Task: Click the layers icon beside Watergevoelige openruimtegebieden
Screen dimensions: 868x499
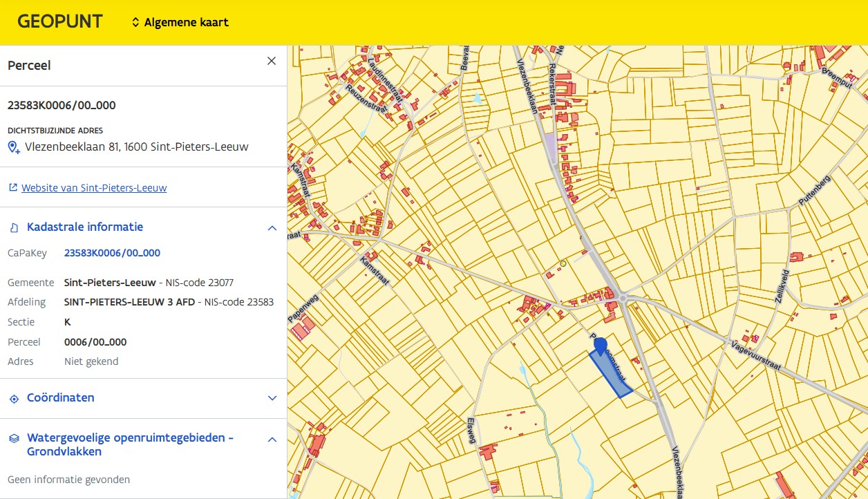Action: 14,439
